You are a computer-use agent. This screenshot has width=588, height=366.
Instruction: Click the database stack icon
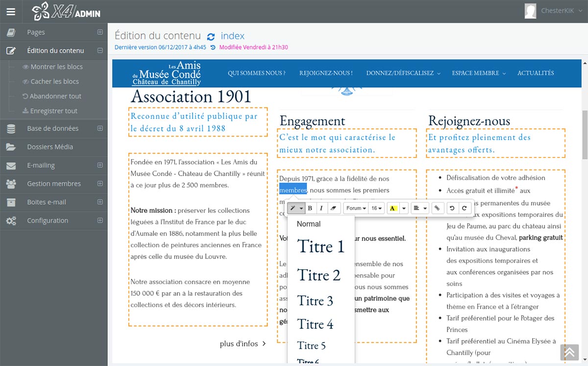click(x=11, y=129)
